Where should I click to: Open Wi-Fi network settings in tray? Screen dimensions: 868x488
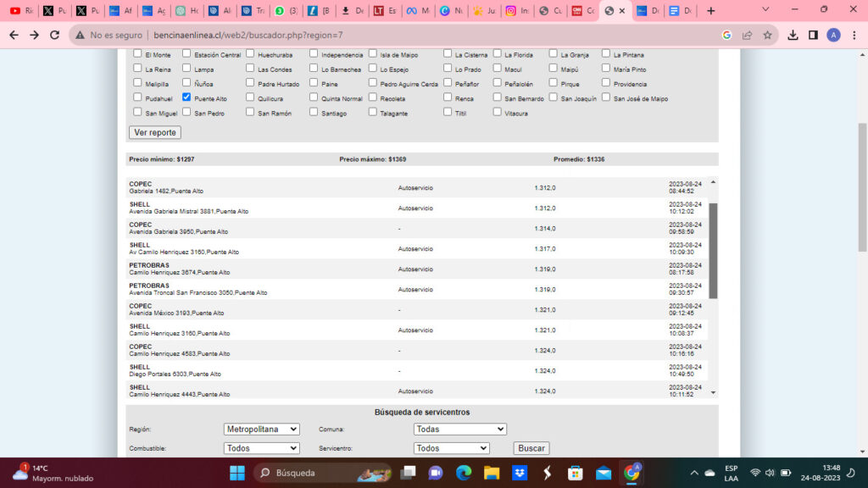(755, 473)
